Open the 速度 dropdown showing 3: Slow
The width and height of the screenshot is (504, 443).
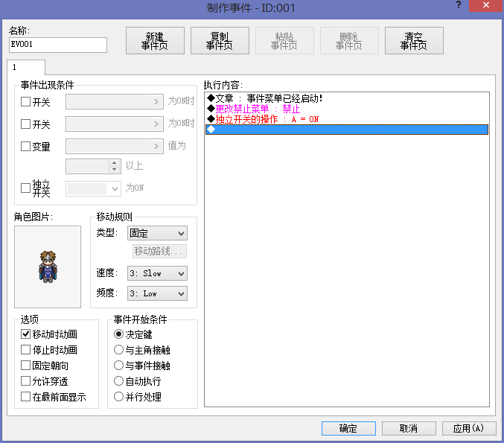(158, 273)
